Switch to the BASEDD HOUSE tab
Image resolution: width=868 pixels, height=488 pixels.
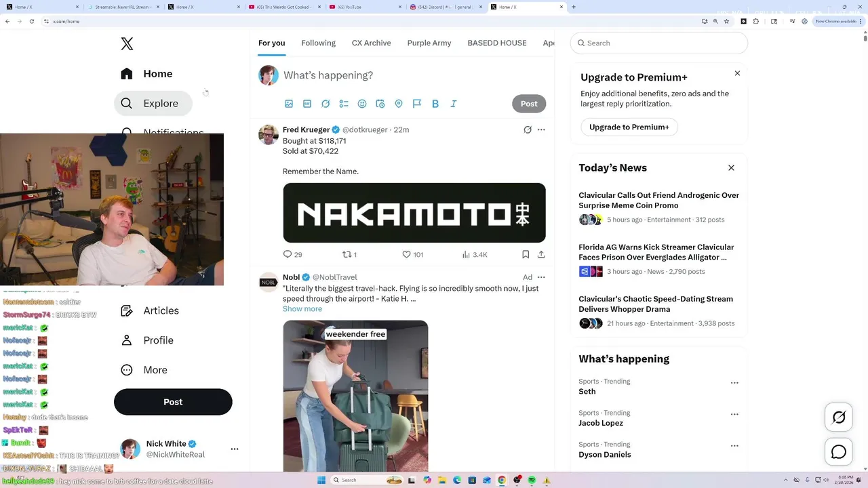click(496, 43)
